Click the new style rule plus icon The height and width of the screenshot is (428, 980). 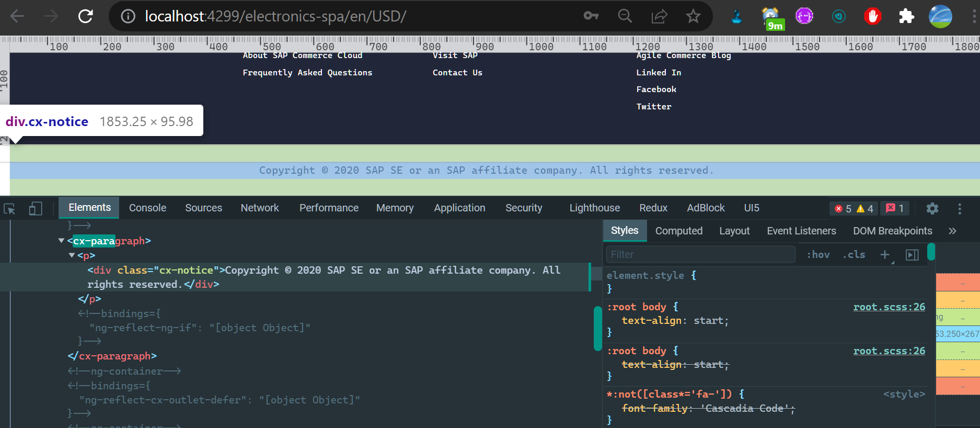(884, 254)
